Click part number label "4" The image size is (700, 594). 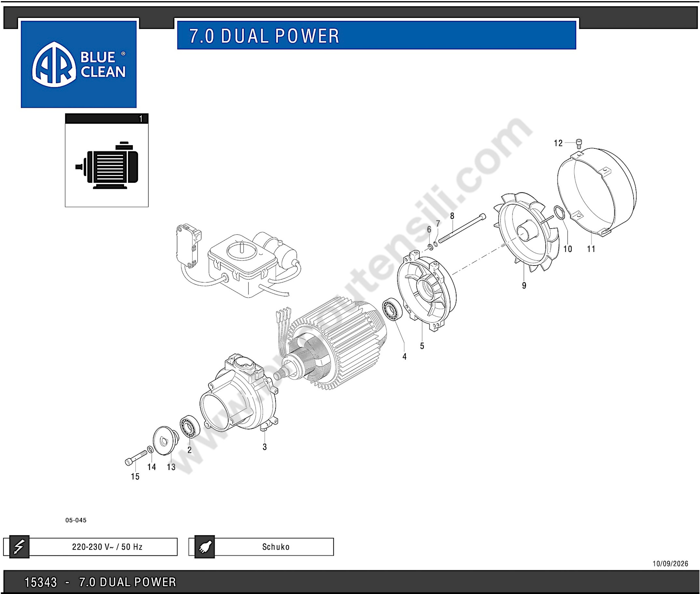point(404,357)
